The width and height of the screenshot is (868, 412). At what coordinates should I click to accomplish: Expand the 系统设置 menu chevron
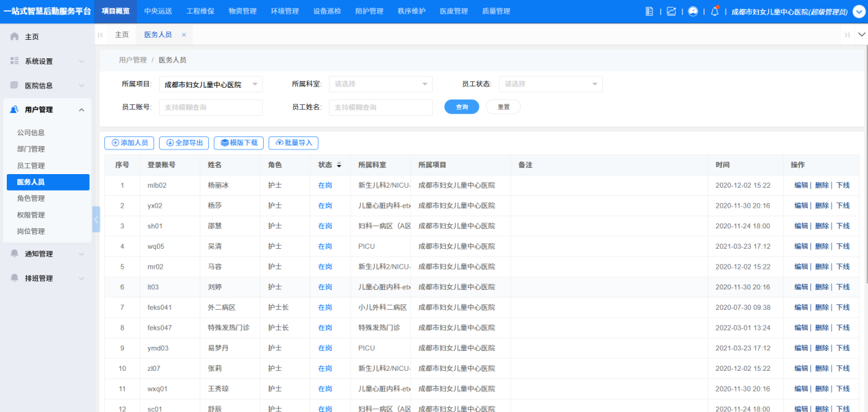pos(82,62)
